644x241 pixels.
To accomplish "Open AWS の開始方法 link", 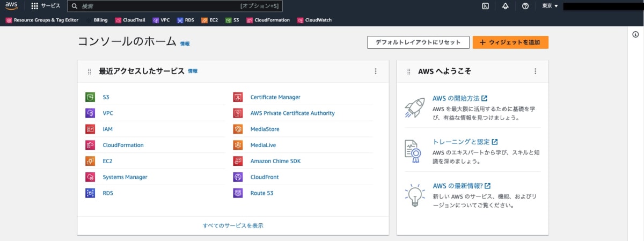I will (460, 98).
